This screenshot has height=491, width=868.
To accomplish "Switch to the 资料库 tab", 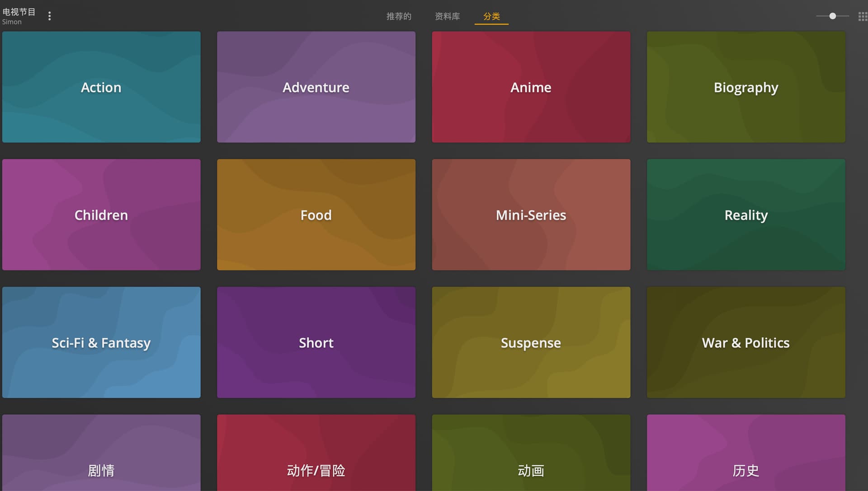I will click(x=447, y=16).
